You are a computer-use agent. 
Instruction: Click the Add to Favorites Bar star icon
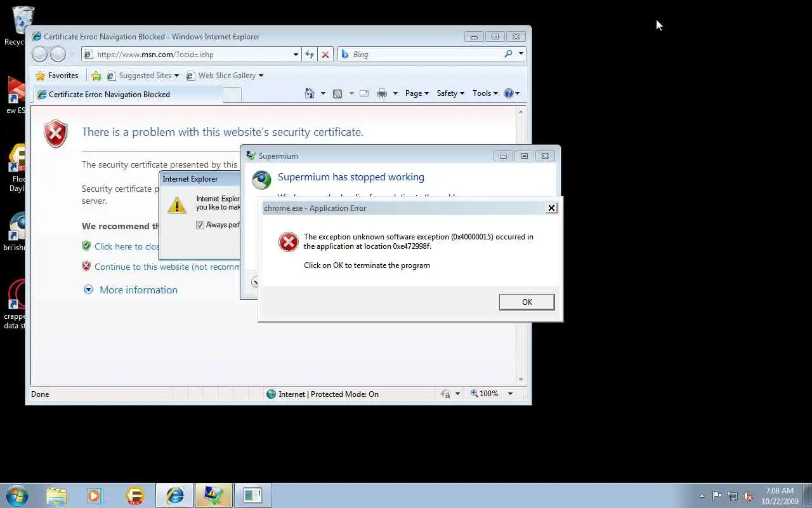(96, 76)
